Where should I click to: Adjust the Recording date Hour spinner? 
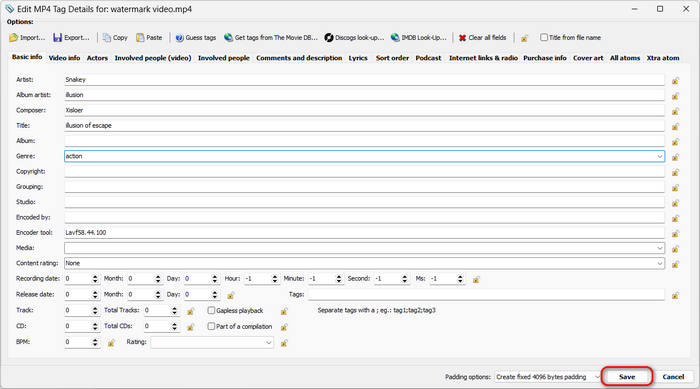[x=274, y=279]
